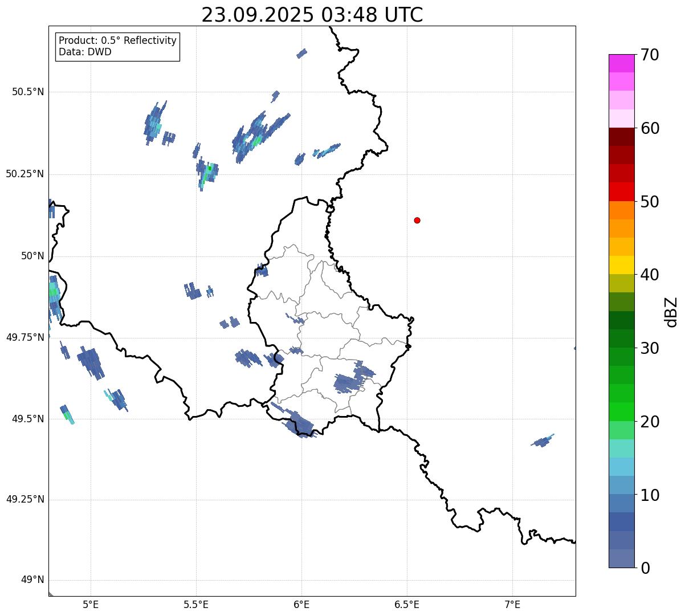Click the 6.5°E longitude tick label
Screen dimensions: 685x616
click(x=407, y=604)
